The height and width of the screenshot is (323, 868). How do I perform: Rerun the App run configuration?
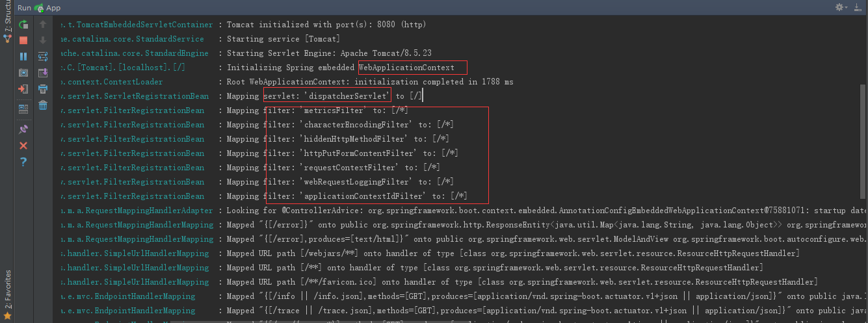[23, 25]
